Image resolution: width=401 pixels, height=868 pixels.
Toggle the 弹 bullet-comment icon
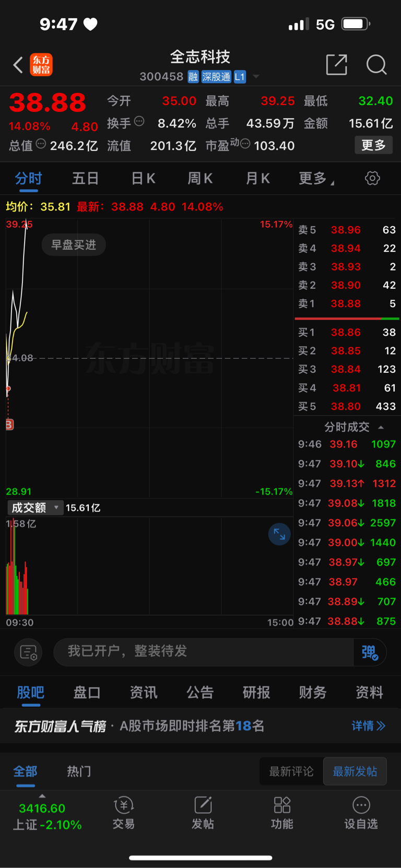370,652
